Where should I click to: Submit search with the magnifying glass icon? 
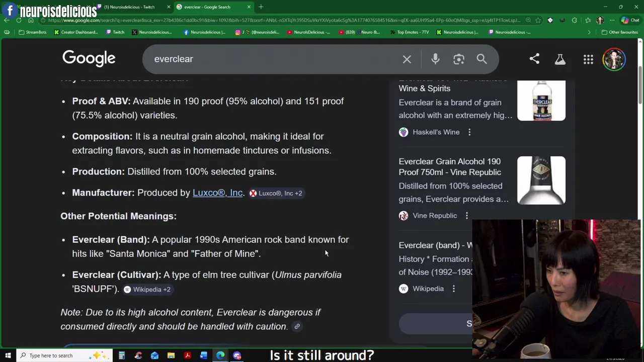tap(481, 59)
